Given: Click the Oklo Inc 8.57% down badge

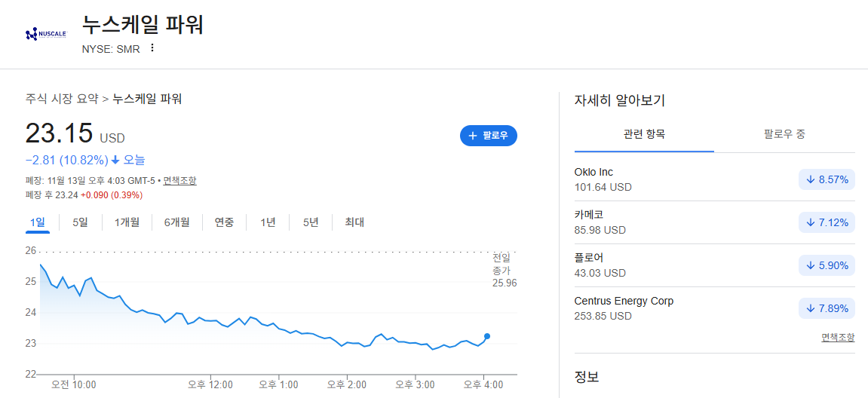Looking at the screenshot, I should pos(827,179).
